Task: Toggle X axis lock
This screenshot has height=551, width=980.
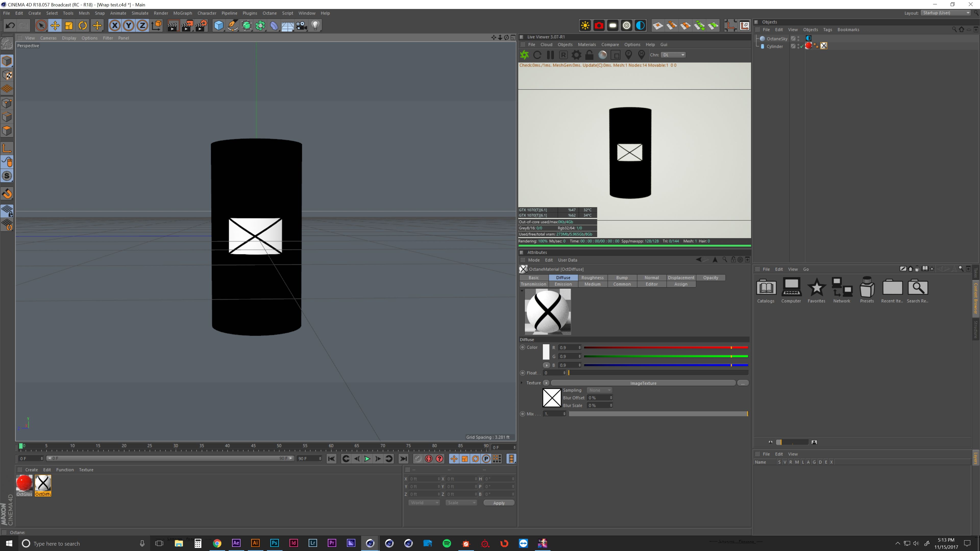Action: (115, 26)
